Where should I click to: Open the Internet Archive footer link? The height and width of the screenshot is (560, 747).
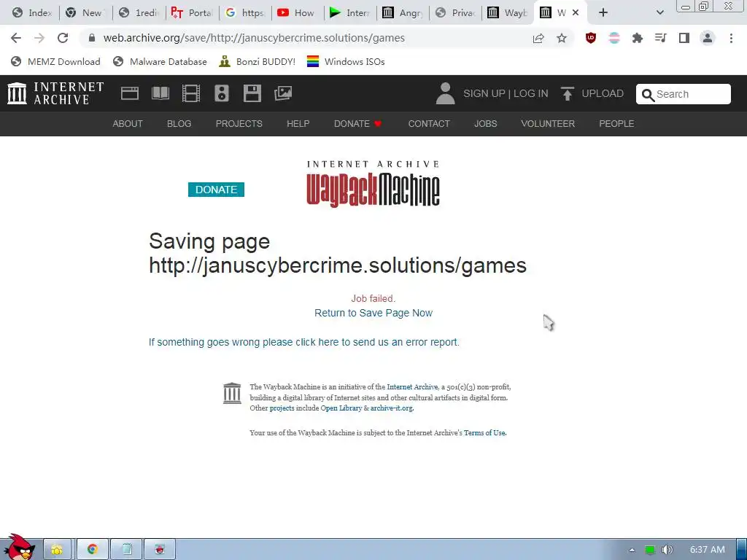point(412,386)
